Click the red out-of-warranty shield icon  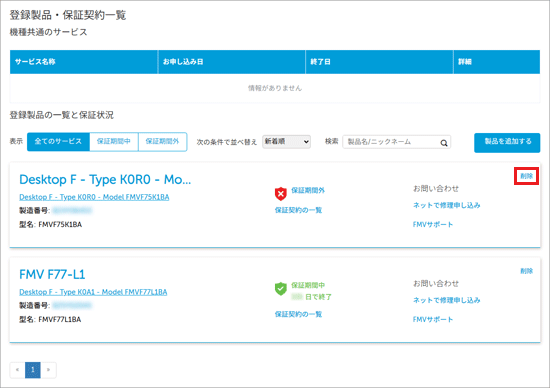pos(281,194)
